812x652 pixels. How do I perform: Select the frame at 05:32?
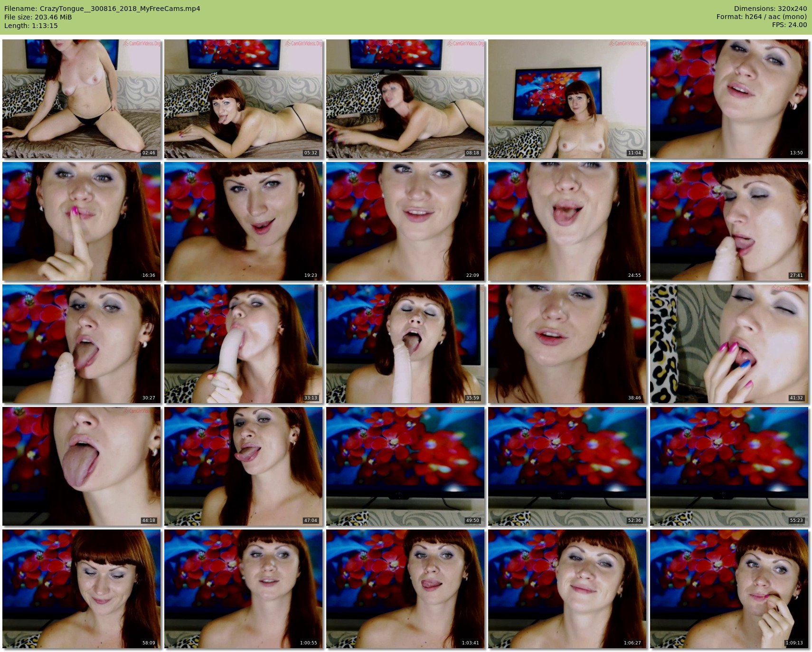tap(244, 99)
